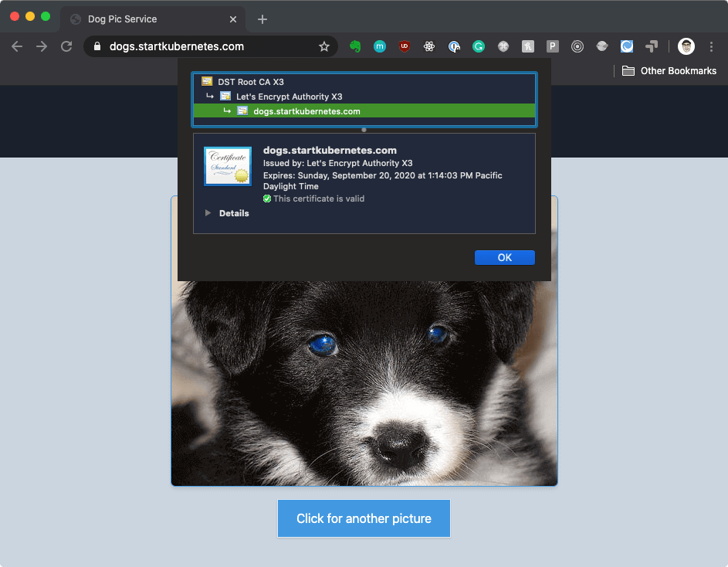The height and width of the screenshot is (567, 728).
Task: Open Other Bookmarks folder
Action: (x=669, y=71)
